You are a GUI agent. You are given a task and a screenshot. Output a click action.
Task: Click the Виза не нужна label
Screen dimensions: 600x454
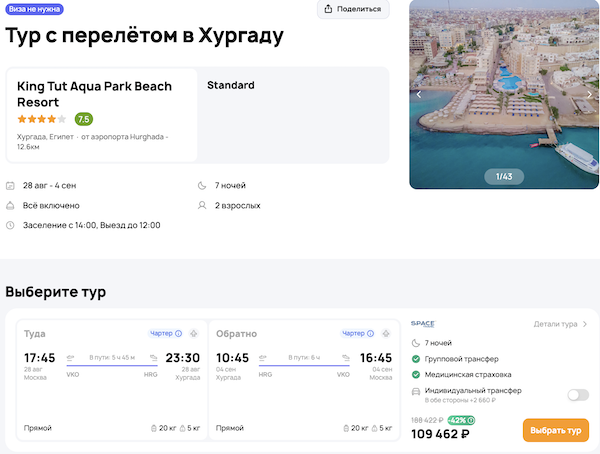click(x=34, y=7)
